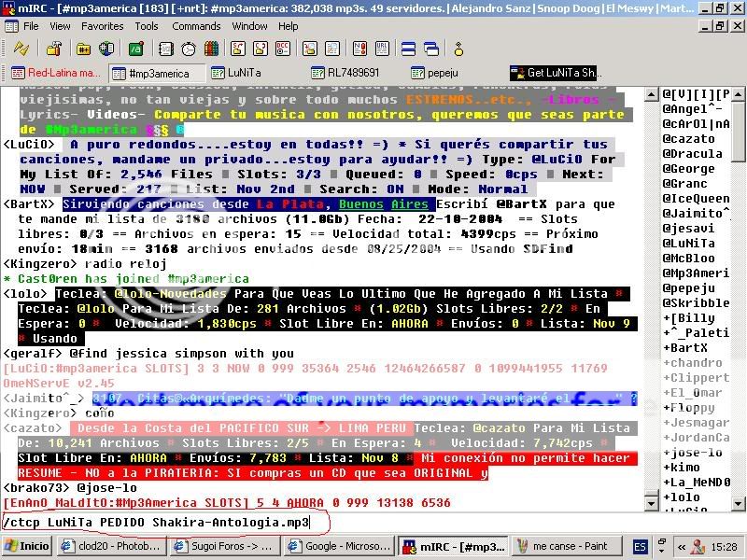Select @Dracula in the nick list
Viewport: 747px width, 560px height.
click(x=692, y=154)
